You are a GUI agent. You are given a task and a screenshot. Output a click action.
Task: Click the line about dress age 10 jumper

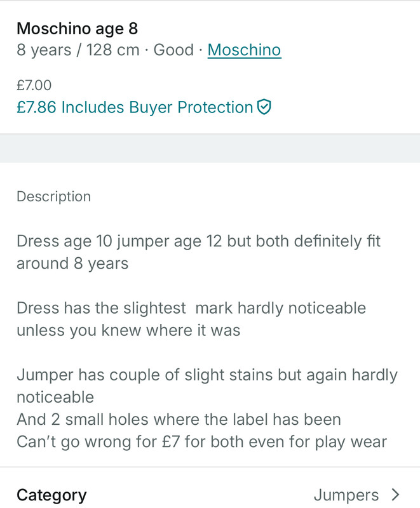[x=198, y=242]
